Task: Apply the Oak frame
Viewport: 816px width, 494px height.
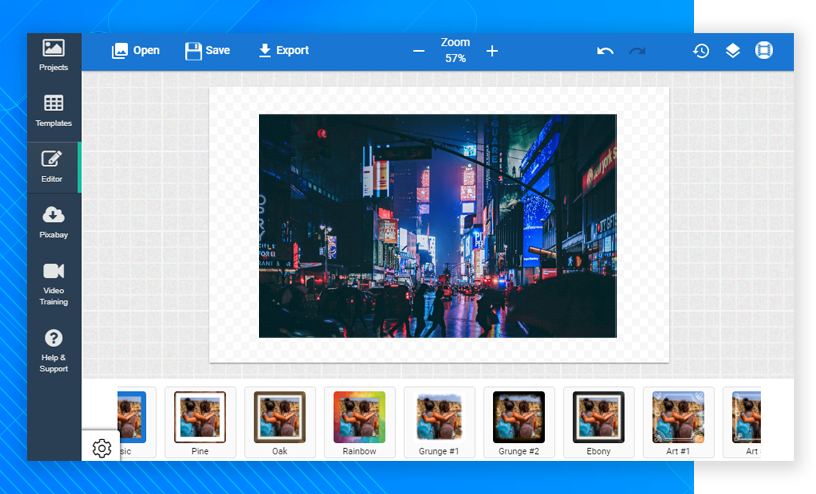Action: point(279,423)
